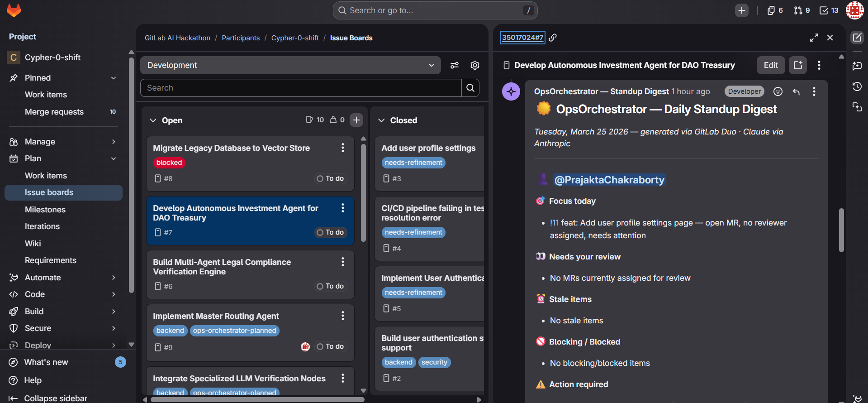Screen dimensions: 868x403
Task: Open Requirements in sidebar
Action: click(x=63, y=260)
